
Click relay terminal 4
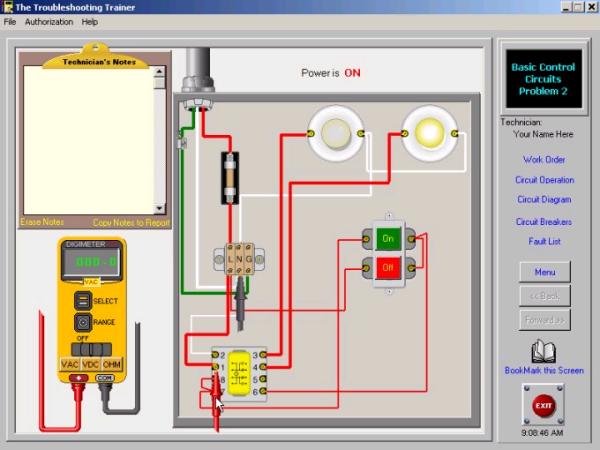(263, 367)
